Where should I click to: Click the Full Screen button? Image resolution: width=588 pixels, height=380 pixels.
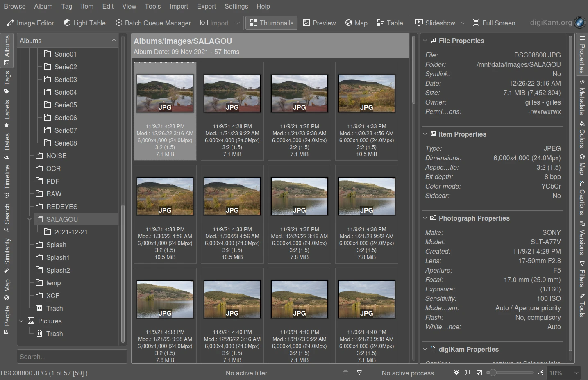pos(494,23)
